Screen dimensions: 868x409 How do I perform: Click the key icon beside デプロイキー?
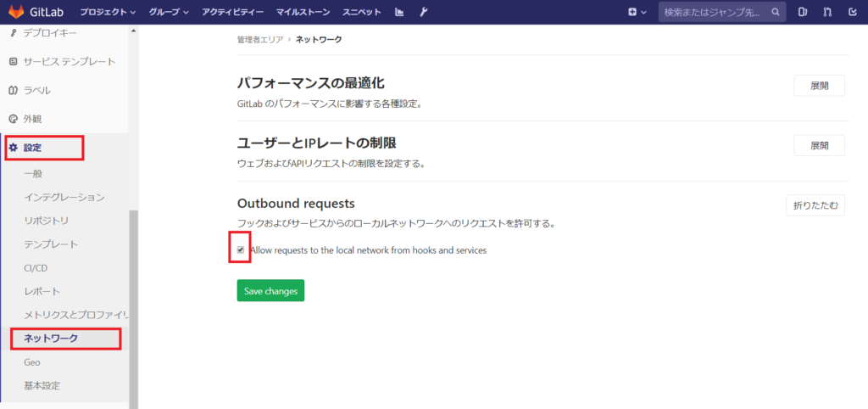[14, 33]
